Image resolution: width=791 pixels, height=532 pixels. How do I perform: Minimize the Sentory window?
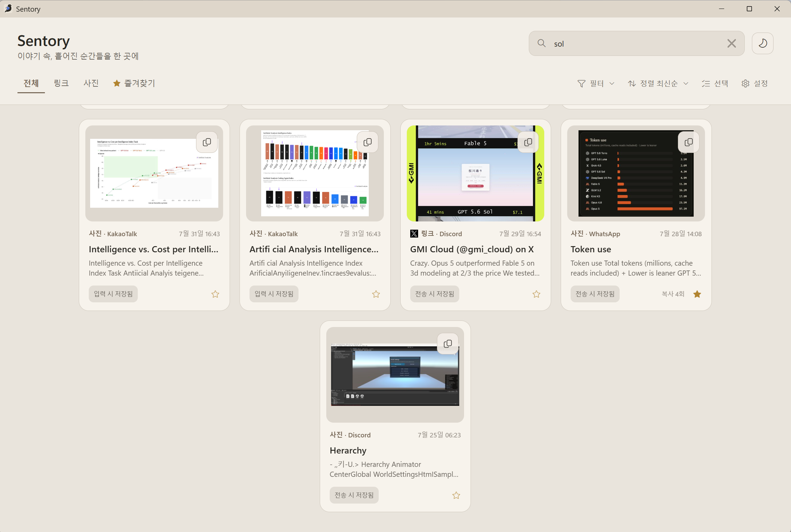click(x=721, y=9)
